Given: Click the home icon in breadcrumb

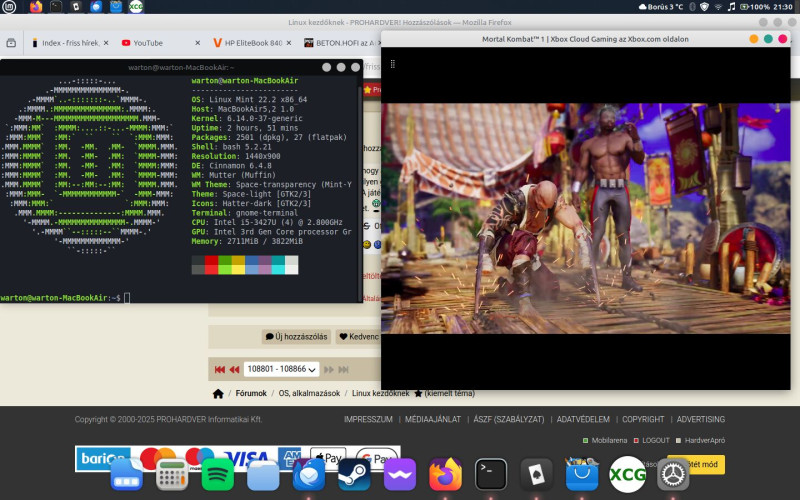Looking at the screenshot, I should click(x=218, y=393).
